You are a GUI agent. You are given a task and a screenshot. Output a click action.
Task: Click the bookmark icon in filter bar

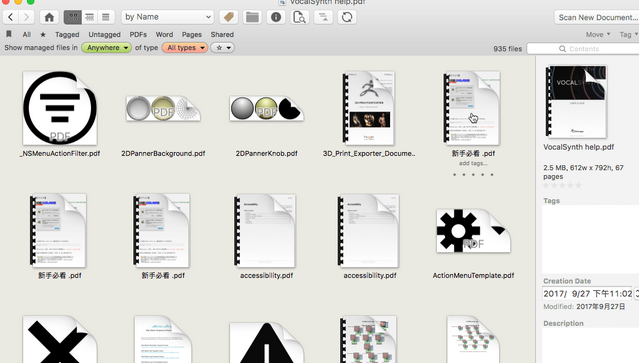pos(9,34)
